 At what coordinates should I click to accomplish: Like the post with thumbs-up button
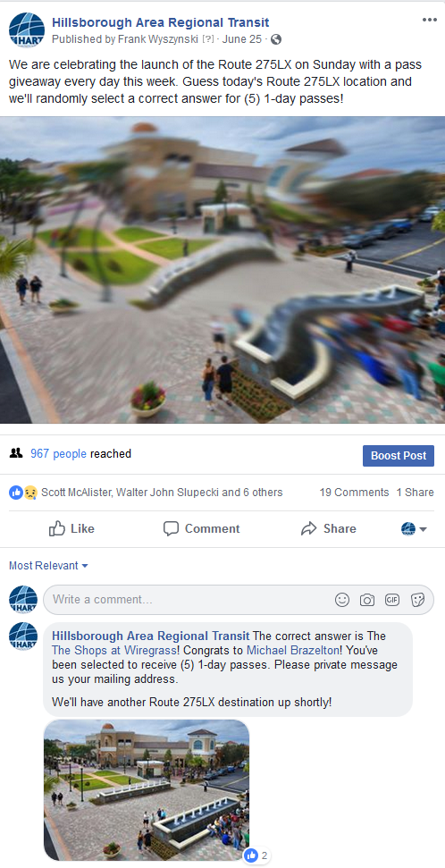(72, 528)
